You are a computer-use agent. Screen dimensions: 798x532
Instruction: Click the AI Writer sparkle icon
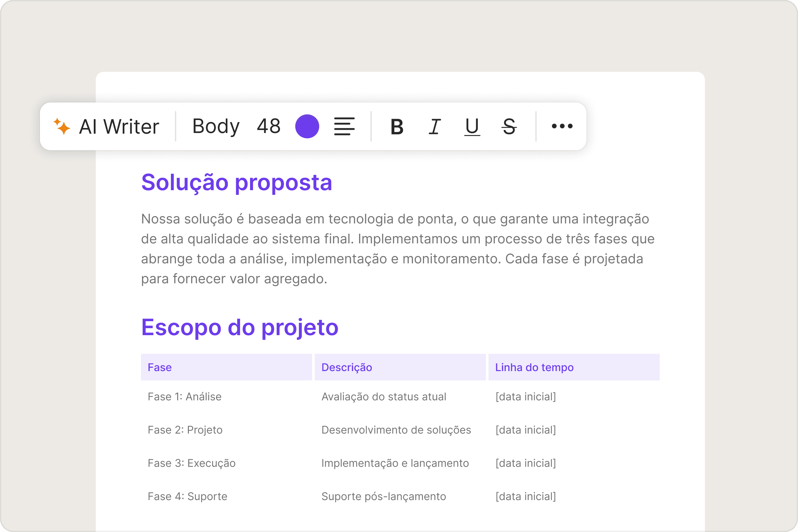point(62,126)
